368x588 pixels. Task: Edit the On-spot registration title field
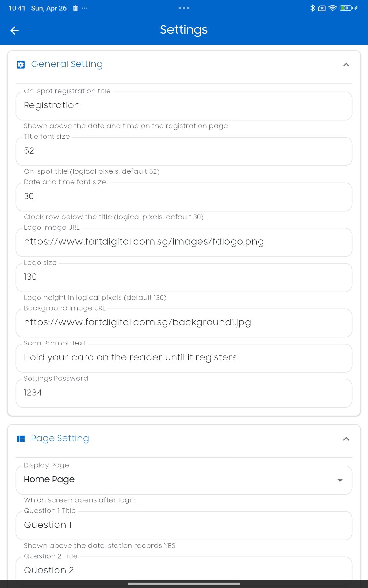(x=184, y=106)
